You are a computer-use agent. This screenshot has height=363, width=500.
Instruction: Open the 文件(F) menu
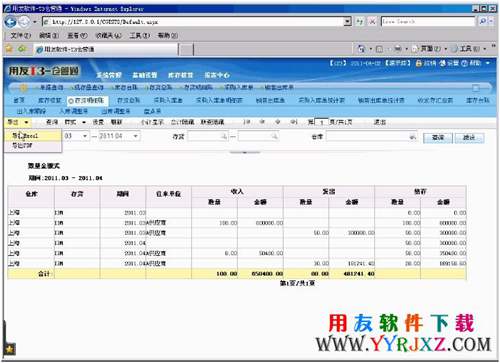coord(20,35)
